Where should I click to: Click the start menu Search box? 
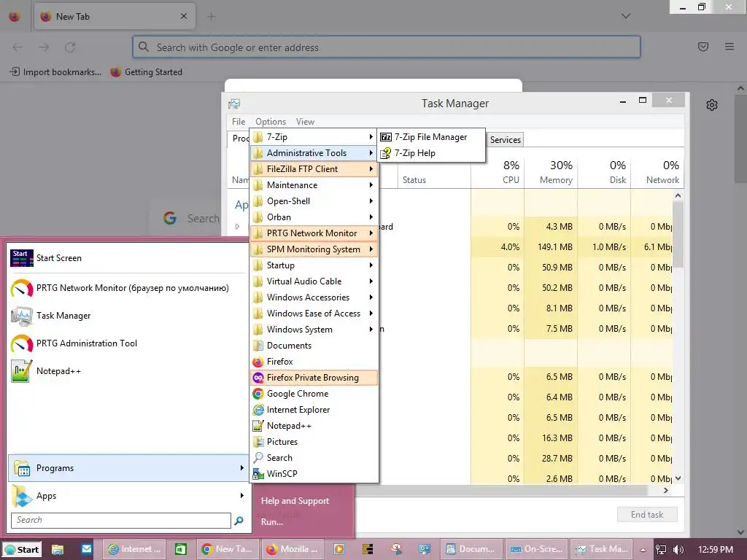click(x=121, y=520)
